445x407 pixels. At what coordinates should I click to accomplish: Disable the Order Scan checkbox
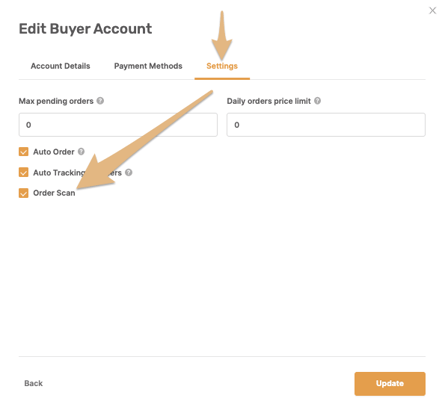[x=23, y=193]
